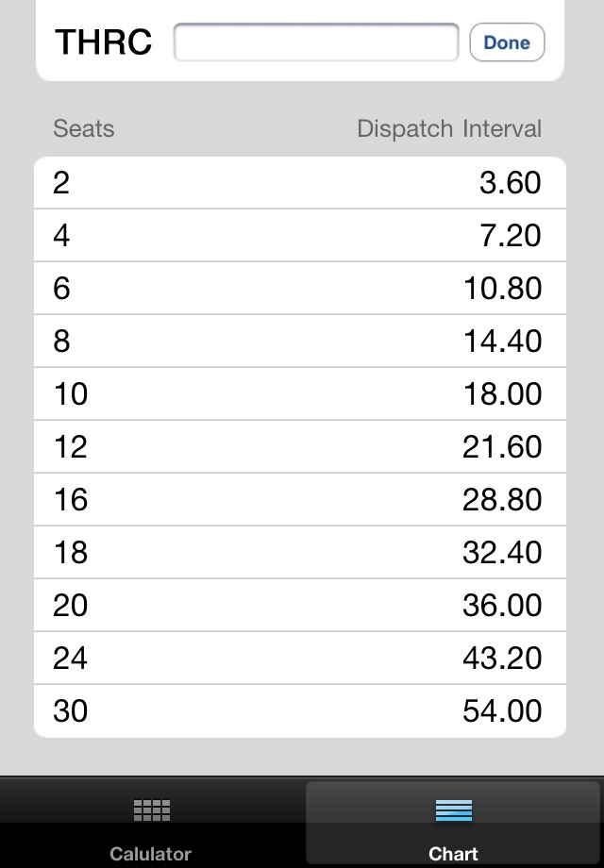Switch to the Calulator tab
The width and height of the screenshot is (604, 868).
(151, 824)
